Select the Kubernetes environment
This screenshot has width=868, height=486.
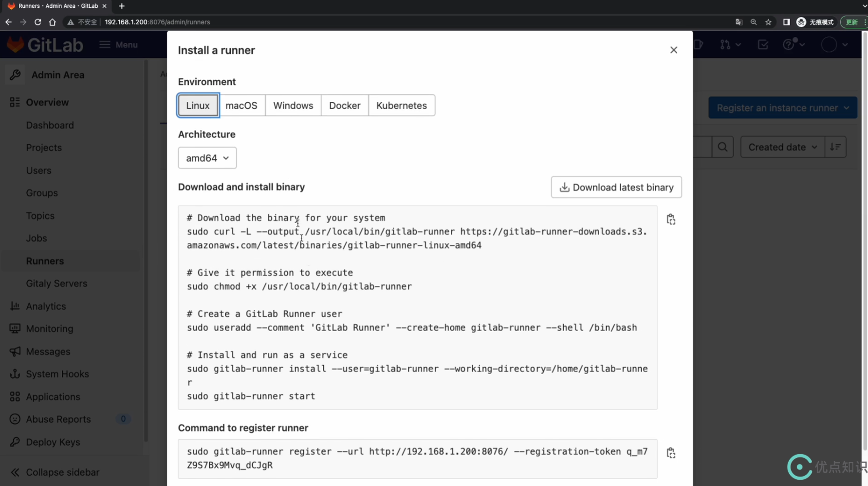coord(402,105)
